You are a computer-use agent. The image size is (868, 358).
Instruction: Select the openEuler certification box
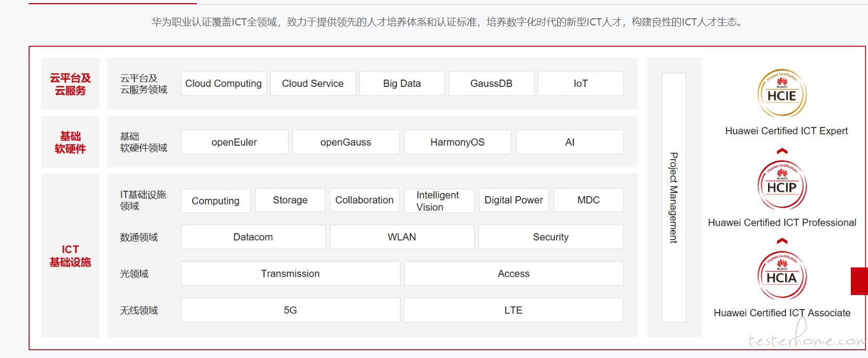click(234, 142)
